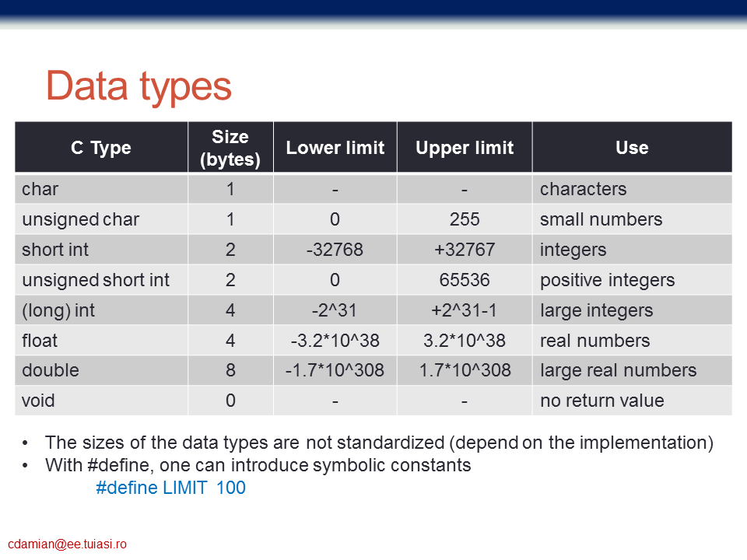Click the 'unsigned char' table cell
The width and height of the screenshot is (747, 560).
pyautogui.click(x=101, y=219)
